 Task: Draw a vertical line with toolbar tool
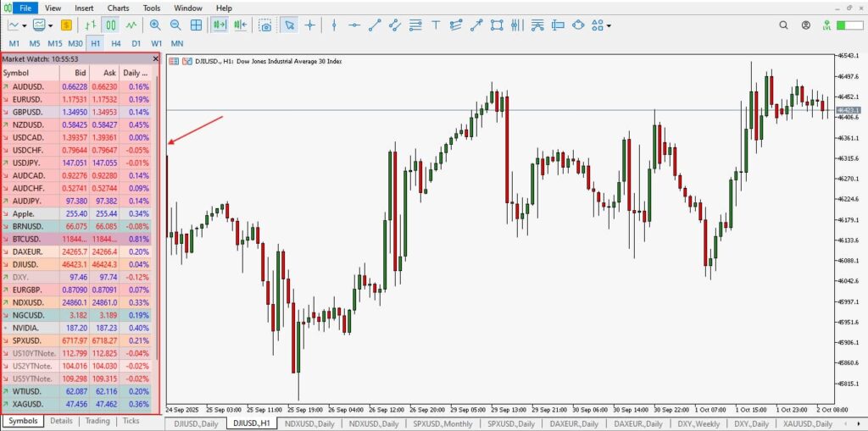334,25
